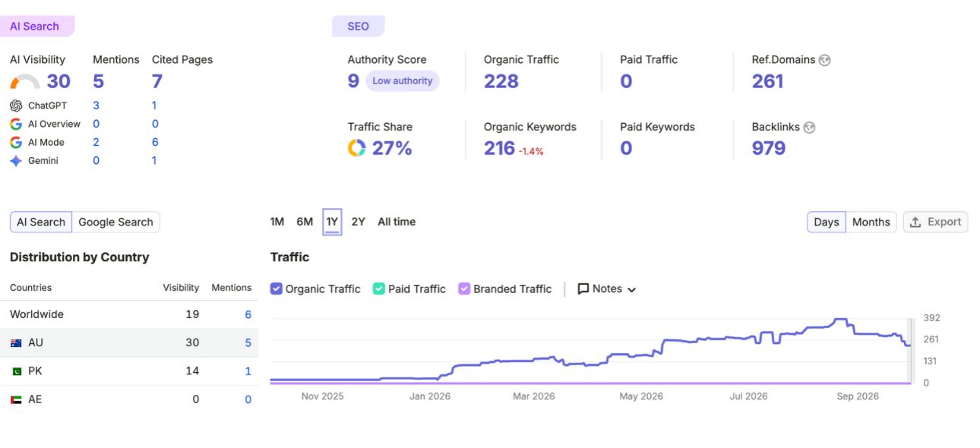This screenshot has height=448, width=980.
Task: Click the globe icon next to Ref.Domains
Action: (x=825, y=60)
